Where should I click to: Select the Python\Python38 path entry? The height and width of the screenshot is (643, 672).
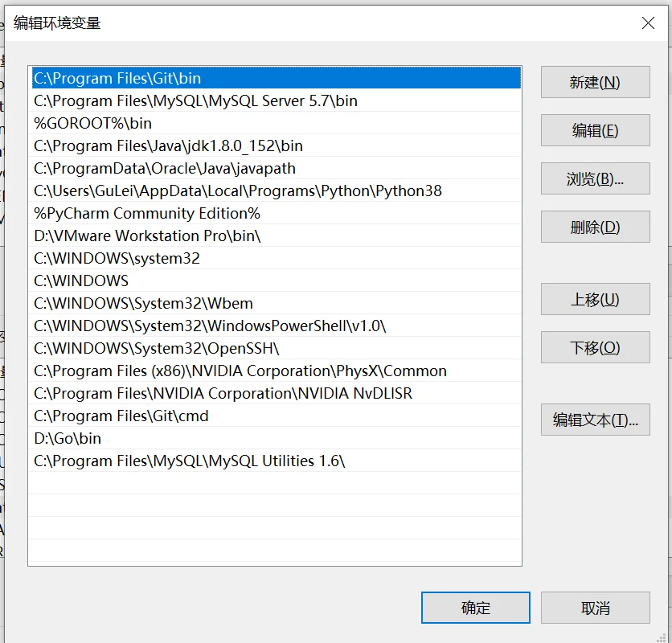[277, 190]
